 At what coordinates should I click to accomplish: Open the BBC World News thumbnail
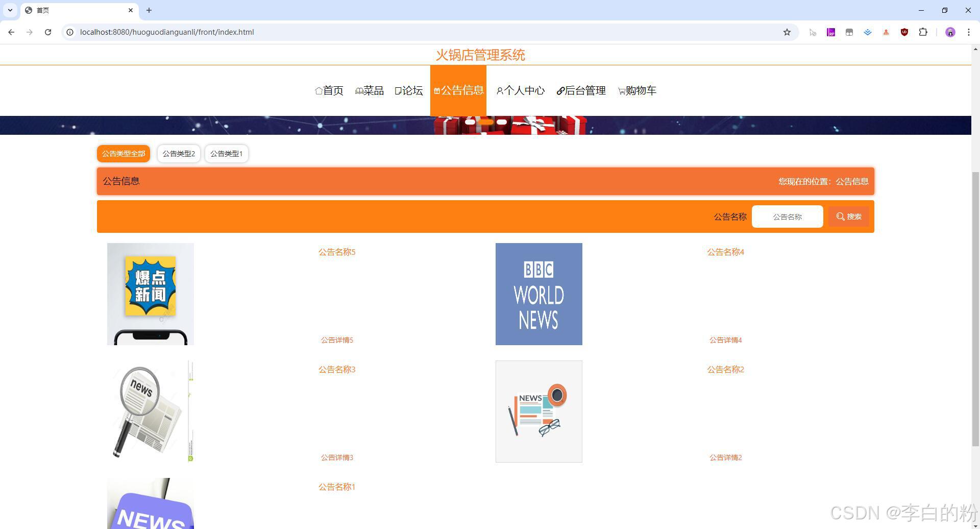tap(539, 294)
